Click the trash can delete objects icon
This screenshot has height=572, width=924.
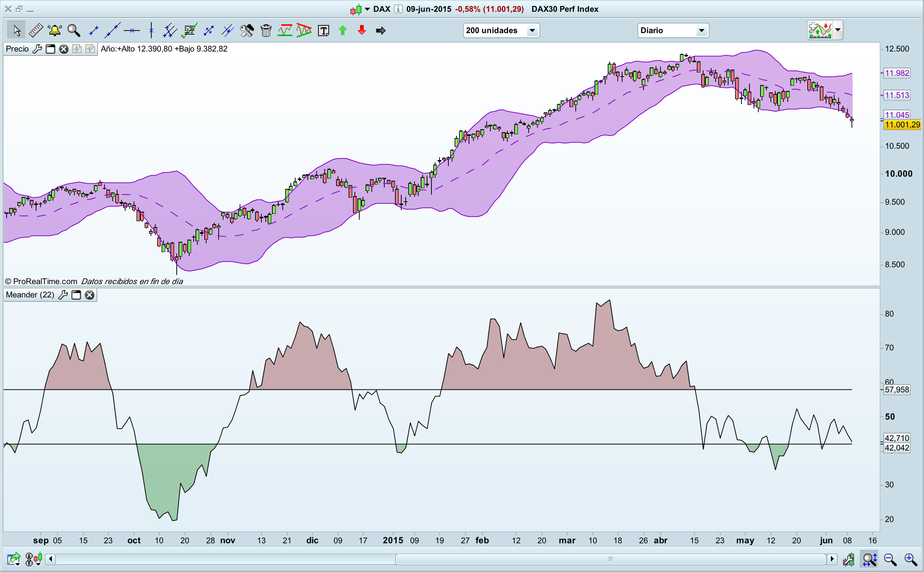point(266,30)
